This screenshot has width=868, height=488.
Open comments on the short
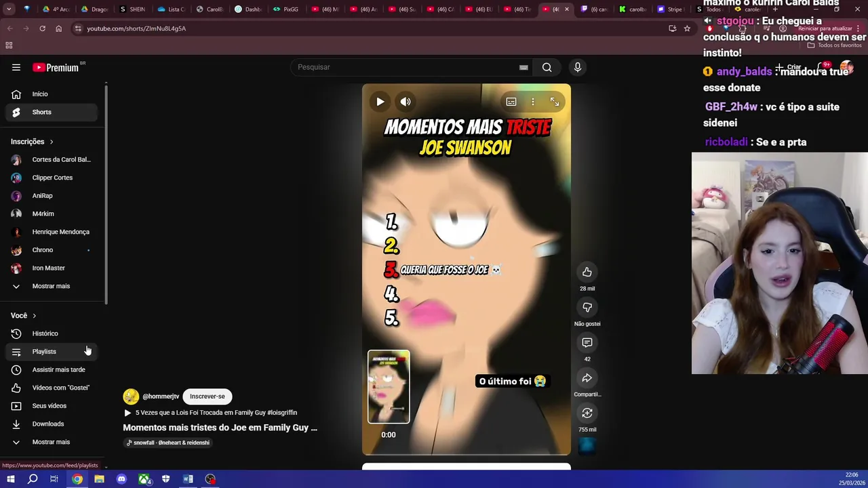[x=587, y=342]
